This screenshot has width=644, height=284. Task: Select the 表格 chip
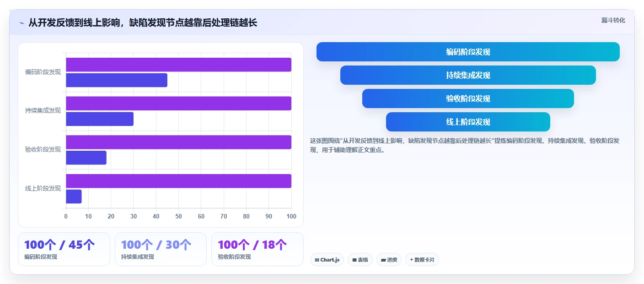point(360,260)
